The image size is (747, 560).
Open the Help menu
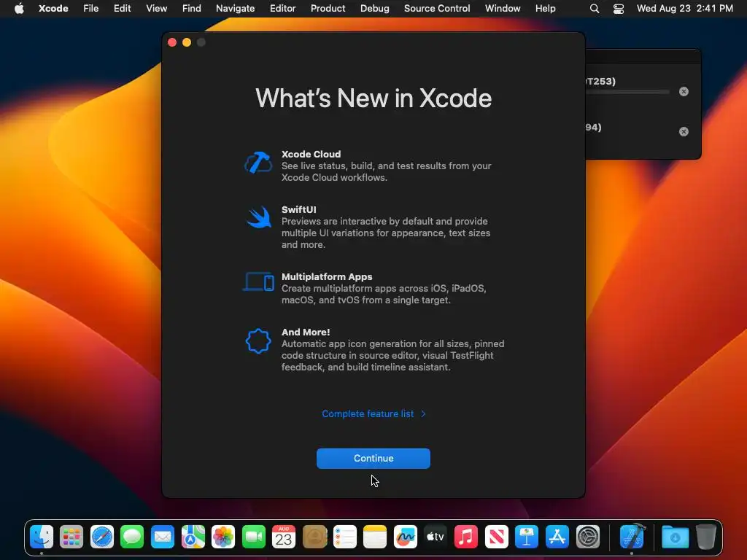[545, 8]
